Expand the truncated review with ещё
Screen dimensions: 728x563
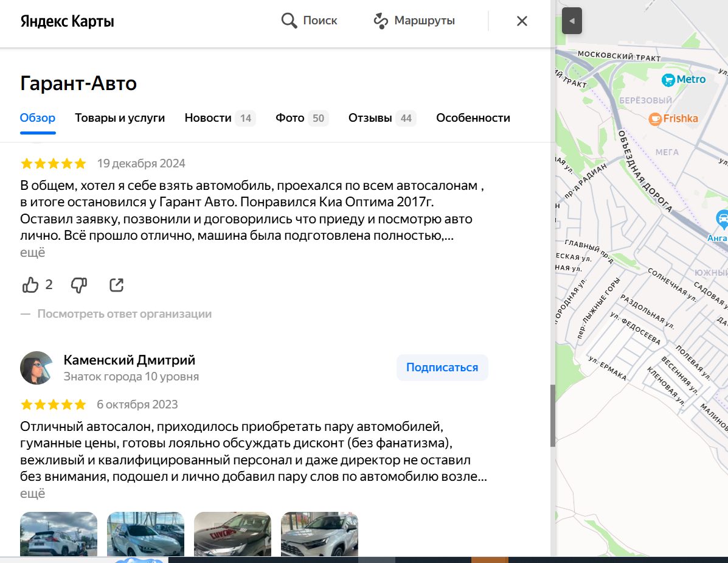click(32, 251)
